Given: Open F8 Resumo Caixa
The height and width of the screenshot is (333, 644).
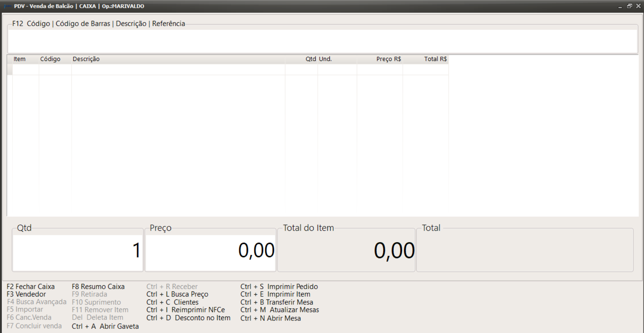Looking at the screenshot, I should pyautogui.click(x=98, y=287).
